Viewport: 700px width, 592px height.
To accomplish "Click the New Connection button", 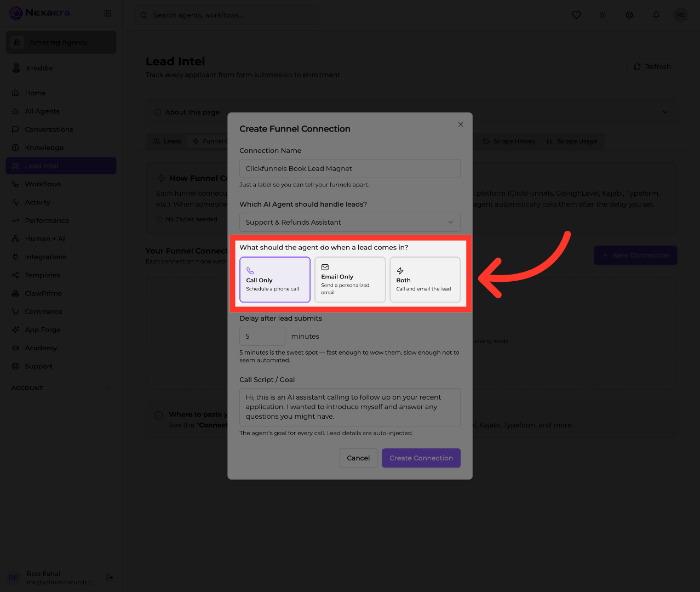I will (635, 255).
